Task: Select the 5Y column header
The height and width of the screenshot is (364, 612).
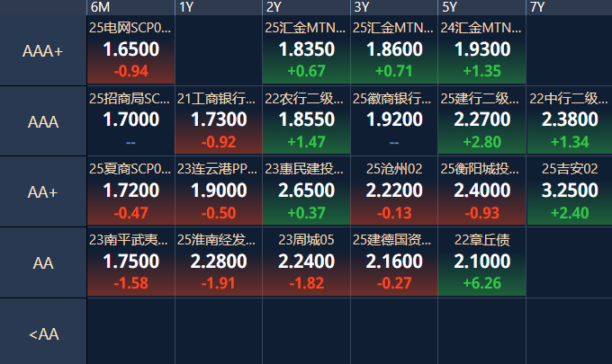Action: pos(481,7)
